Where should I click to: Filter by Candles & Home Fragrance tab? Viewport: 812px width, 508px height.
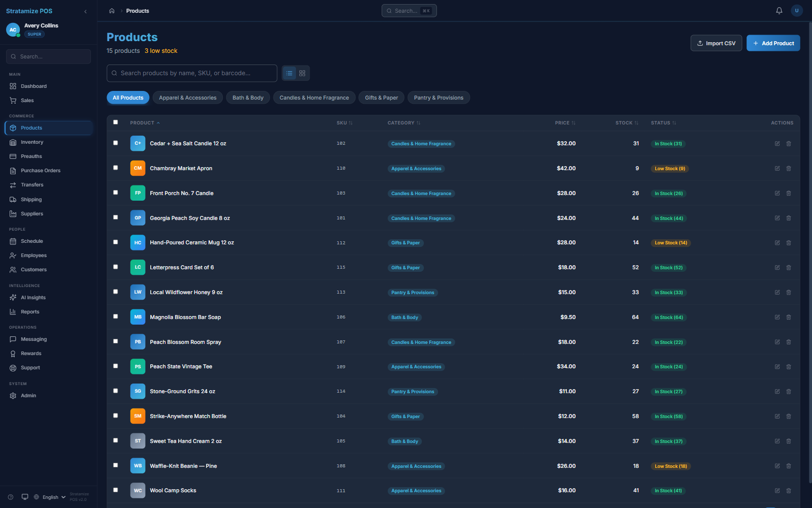coord(314,98)
